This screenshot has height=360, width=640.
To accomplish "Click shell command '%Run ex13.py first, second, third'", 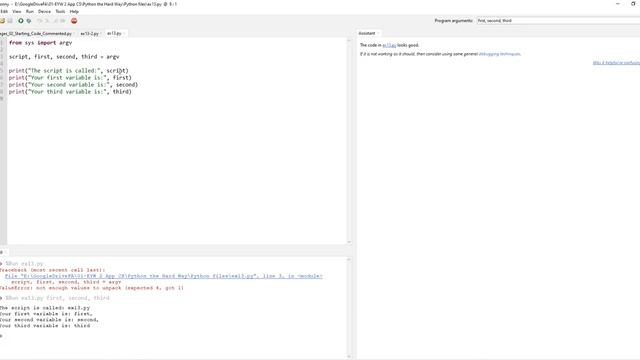I will 58,298.
